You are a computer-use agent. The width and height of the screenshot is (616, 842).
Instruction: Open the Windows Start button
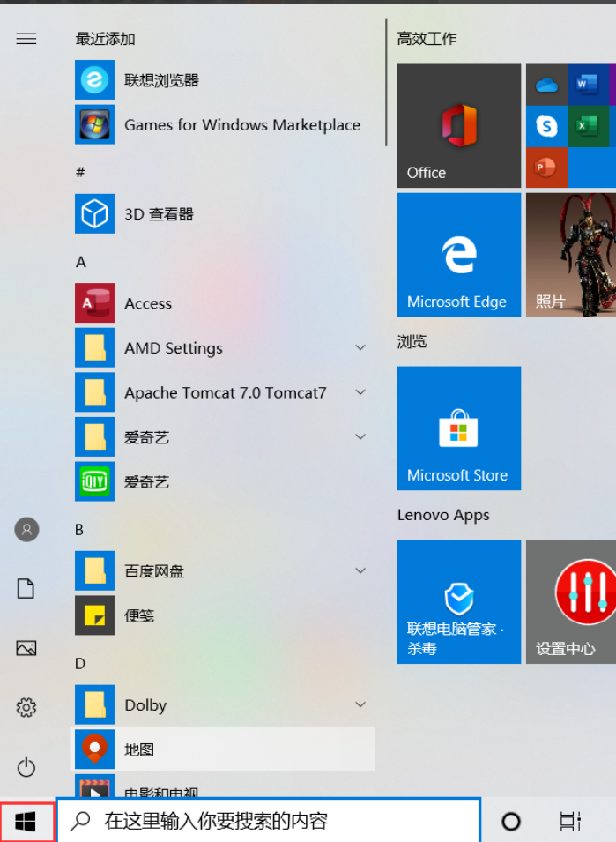(26, 822)
